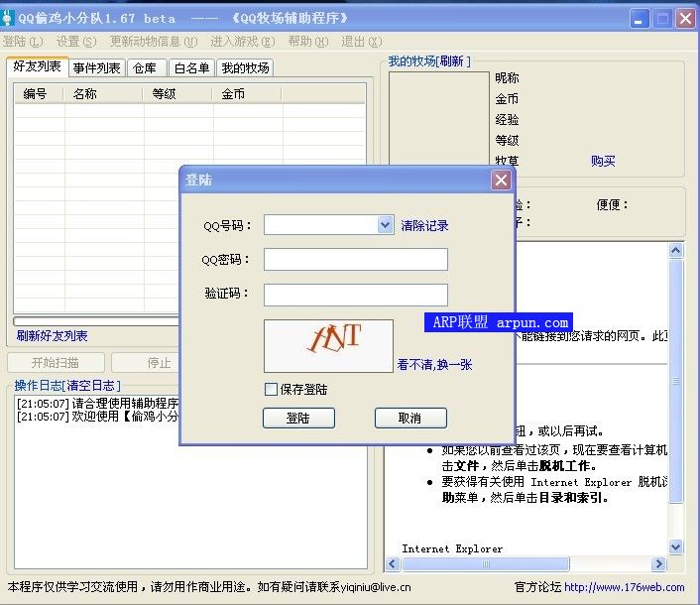Open the 进入游戏(E) menu
The height and width of the screenshot is (605, 700).
243,42
